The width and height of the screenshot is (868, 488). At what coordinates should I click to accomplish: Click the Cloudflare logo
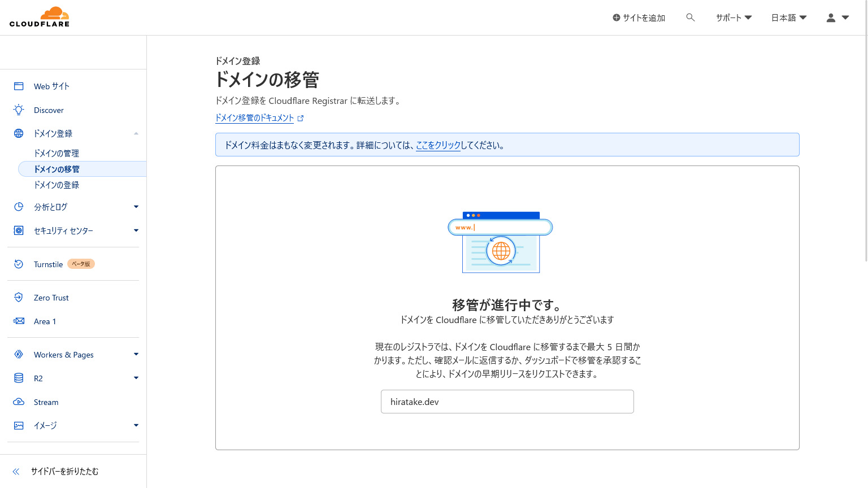(40, 17)
